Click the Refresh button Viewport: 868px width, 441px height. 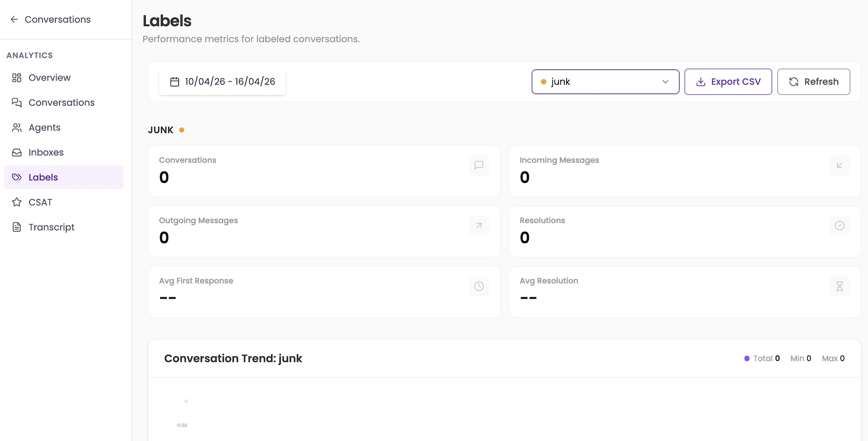pyautogui.click(x=813, y=81)
